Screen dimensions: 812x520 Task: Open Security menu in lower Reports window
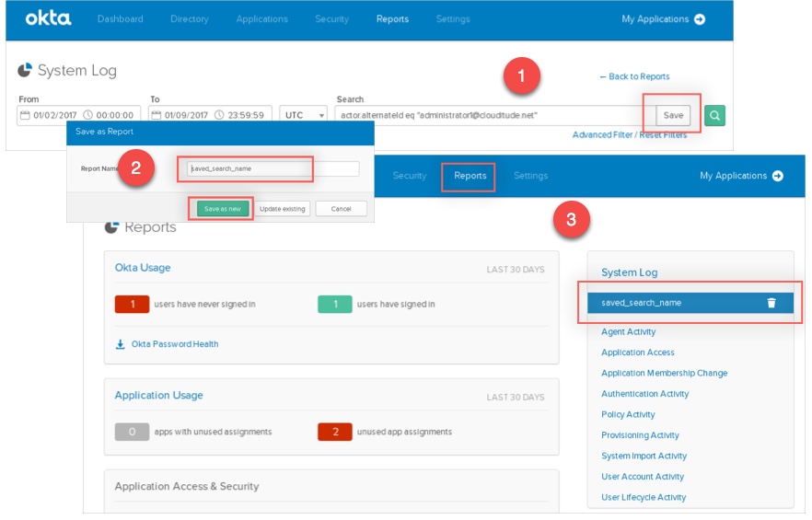pos(410,176)
